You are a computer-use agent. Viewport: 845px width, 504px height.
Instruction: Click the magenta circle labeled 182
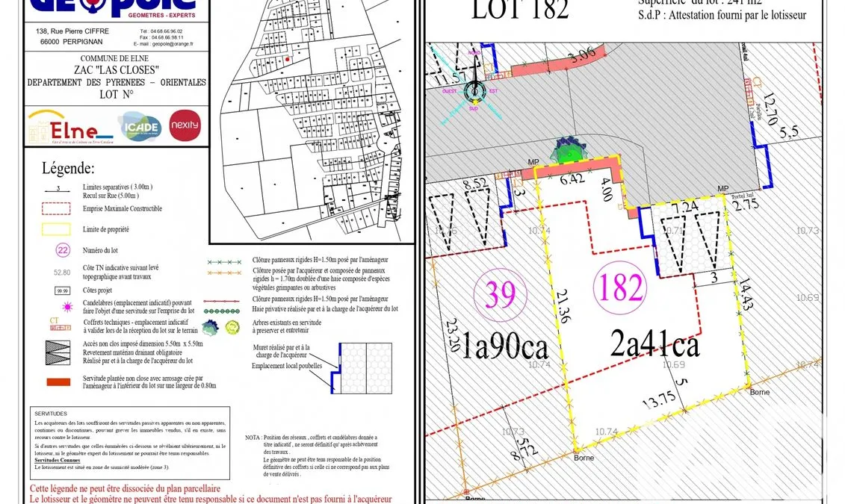[x=619, y=287]
